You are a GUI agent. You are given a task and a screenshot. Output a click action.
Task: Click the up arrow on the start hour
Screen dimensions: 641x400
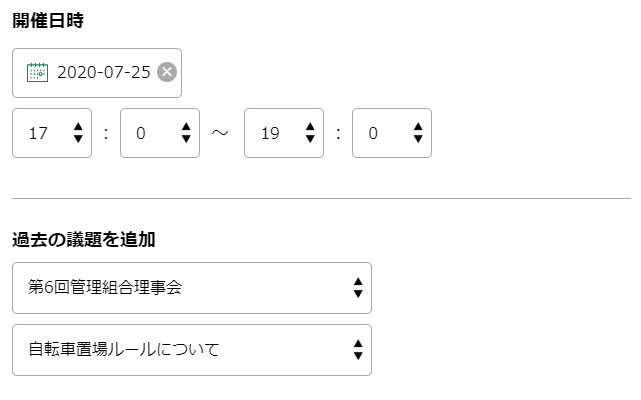78,126
